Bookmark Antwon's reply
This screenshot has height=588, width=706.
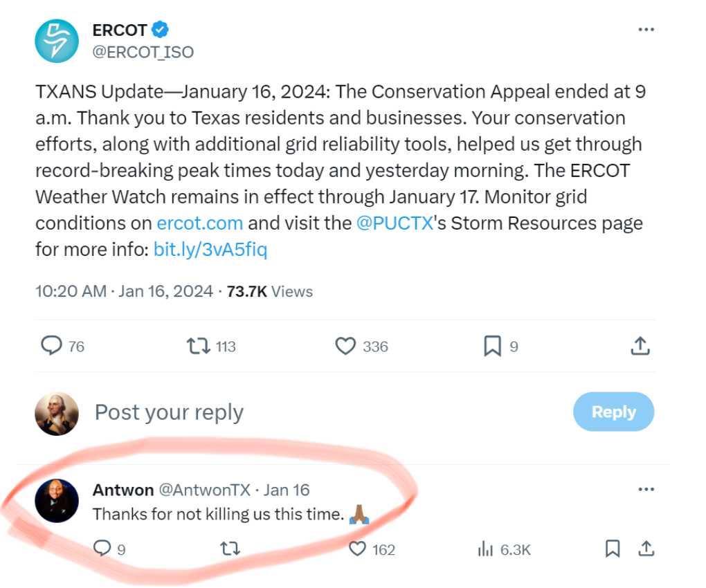point(613,549)
